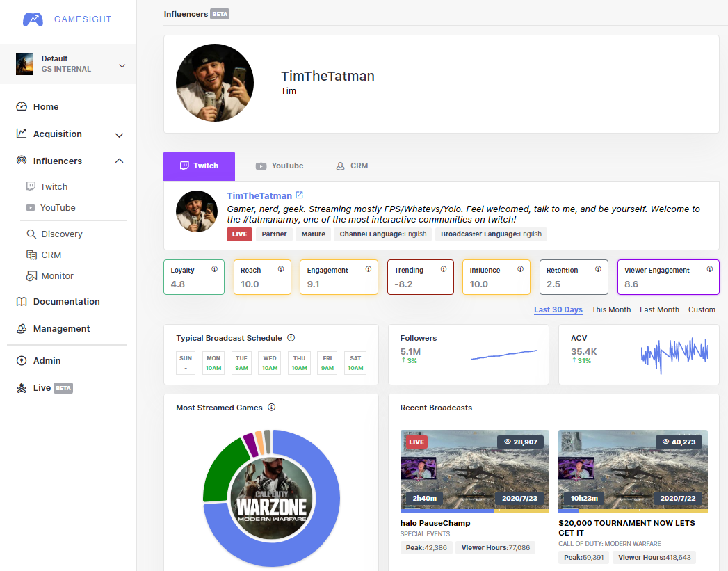Click info icon on Loyalty card
Viewport: 728px width, 571px height.
pyautogui.click(x=214, y=269)
